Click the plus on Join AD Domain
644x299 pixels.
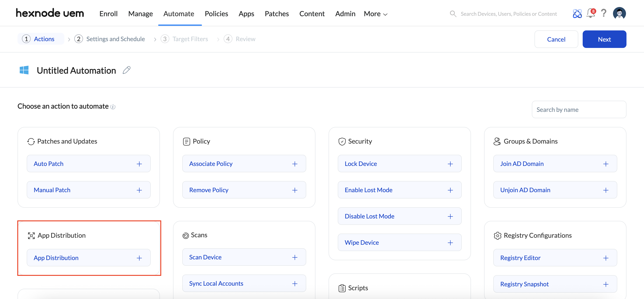tap(605, 164)
